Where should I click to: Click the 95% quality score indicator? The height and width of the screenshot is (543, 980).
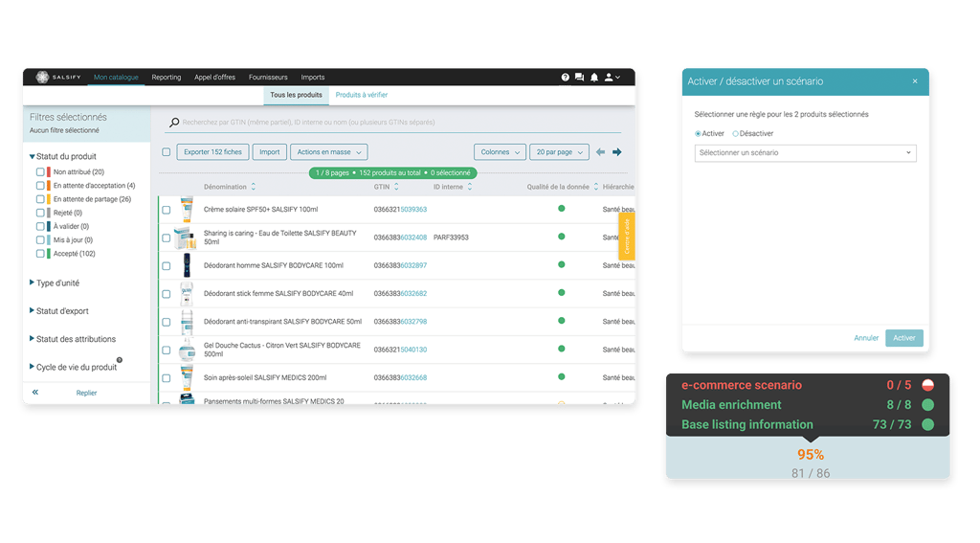pyautogui.click(x=810, y=455)
